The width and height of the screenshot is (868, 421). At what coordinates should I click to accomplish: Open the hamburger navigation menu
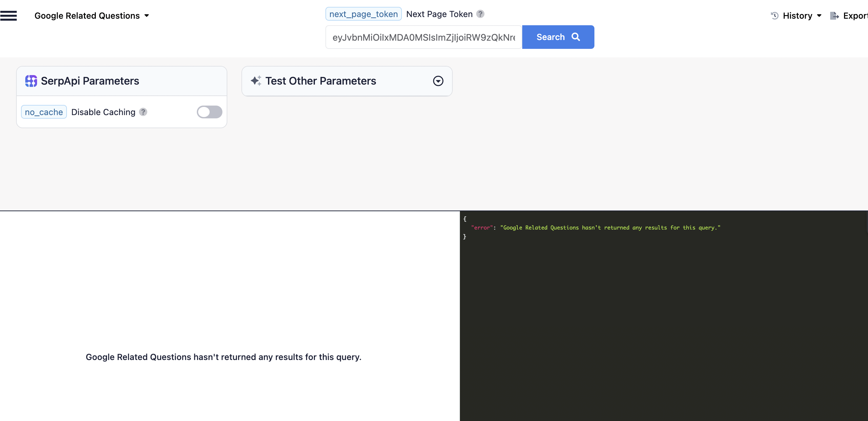coord(9,15)
